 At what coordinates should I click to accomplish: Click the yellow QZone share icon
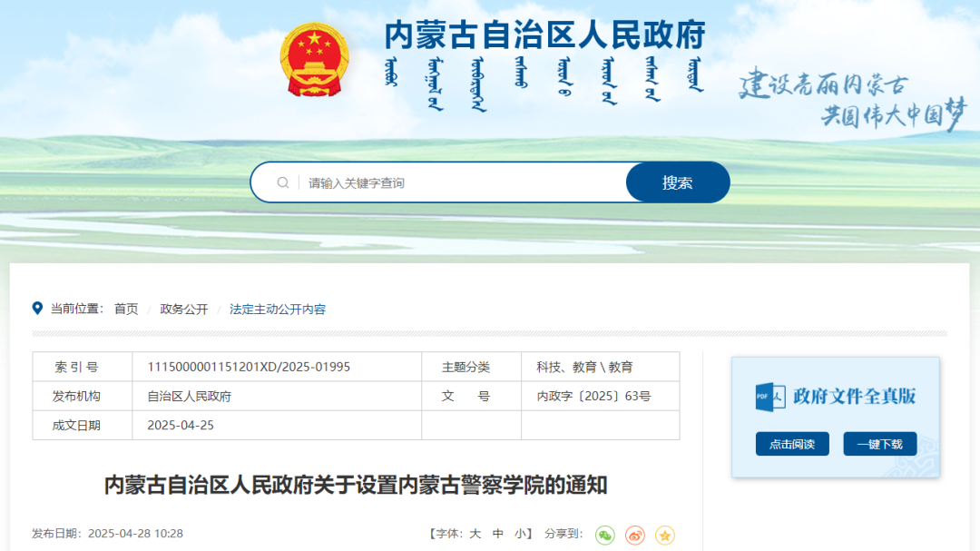[x=665, y=536]
